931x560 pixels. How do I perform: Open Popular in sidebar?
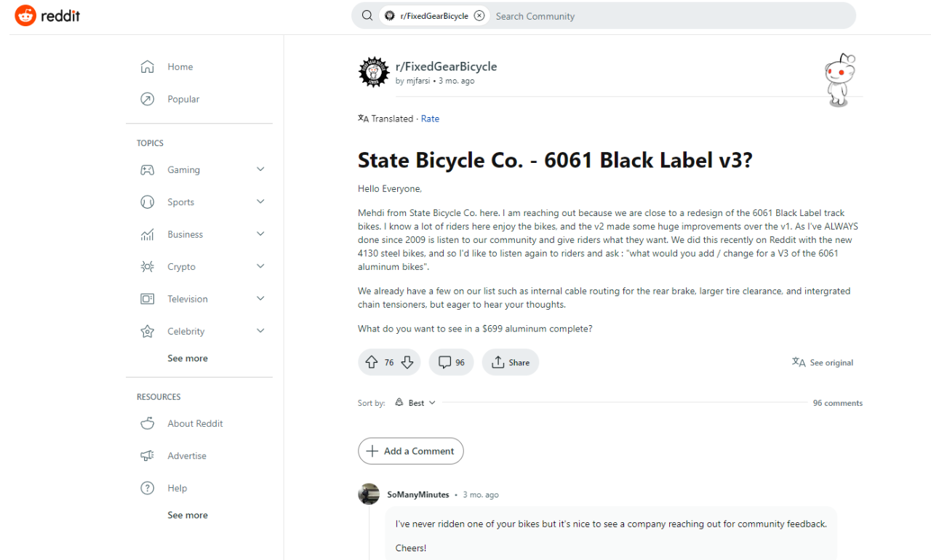pos(183,99)
